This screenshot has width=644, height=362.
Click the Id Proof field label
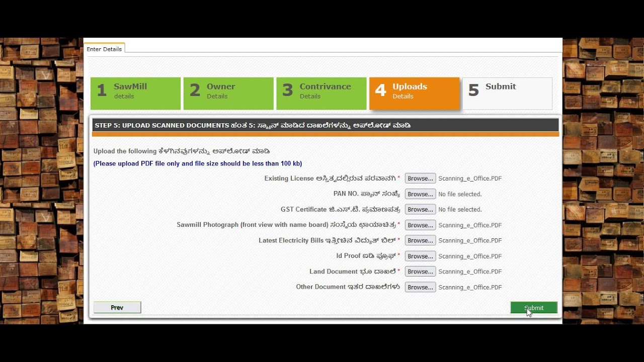(368, 256)
